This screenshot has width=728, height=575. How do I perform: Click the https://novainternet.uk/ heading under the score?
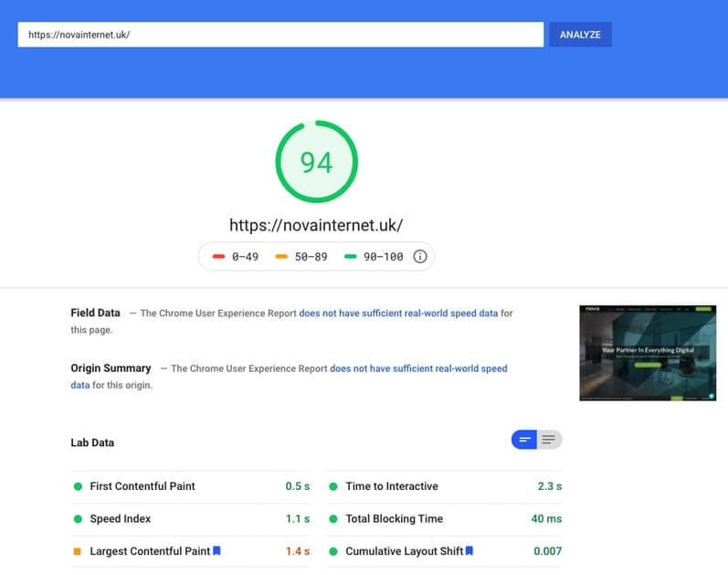(x=316, y=226)
